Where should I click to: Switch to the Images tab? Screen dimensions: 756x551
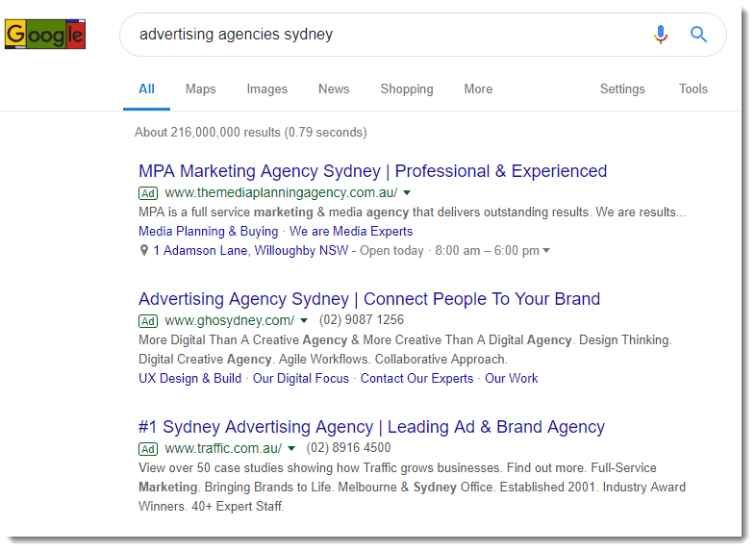tap(266, 89)
